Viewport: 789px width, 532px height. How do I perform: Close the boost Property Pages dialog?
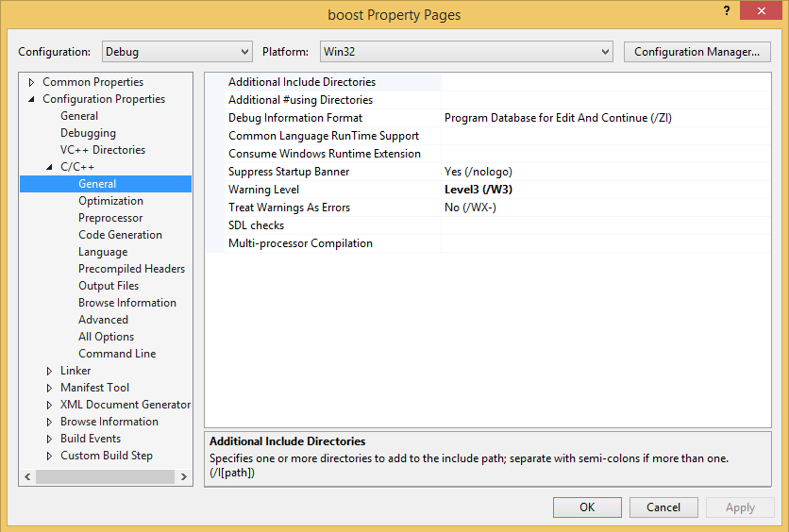point(761,10)
